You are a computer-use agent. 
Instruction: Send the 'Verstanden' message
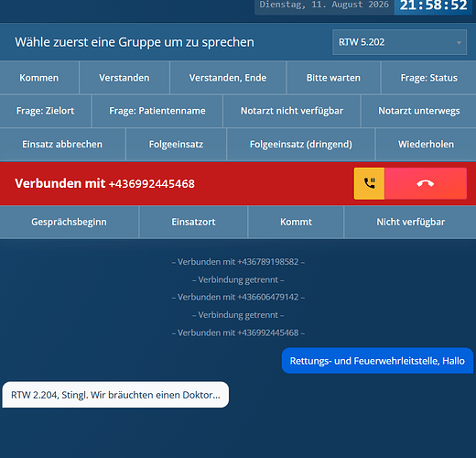124,78
